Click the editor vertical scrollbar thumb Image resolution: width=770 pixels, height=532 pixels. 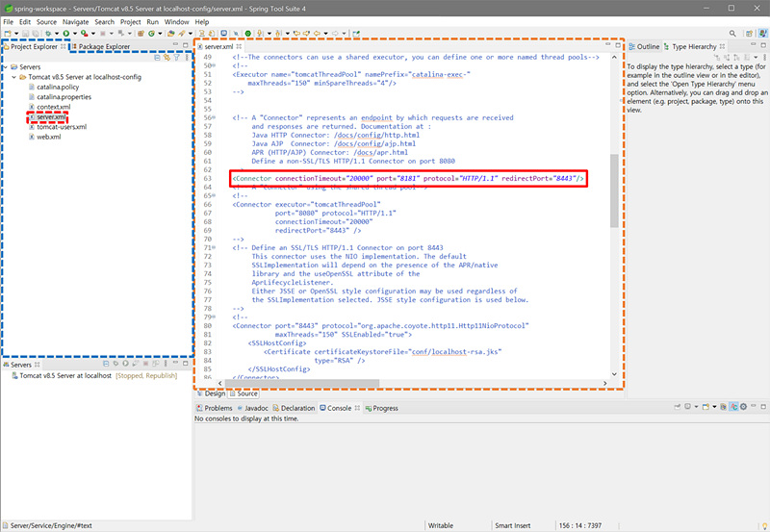(x=614, y=190)
